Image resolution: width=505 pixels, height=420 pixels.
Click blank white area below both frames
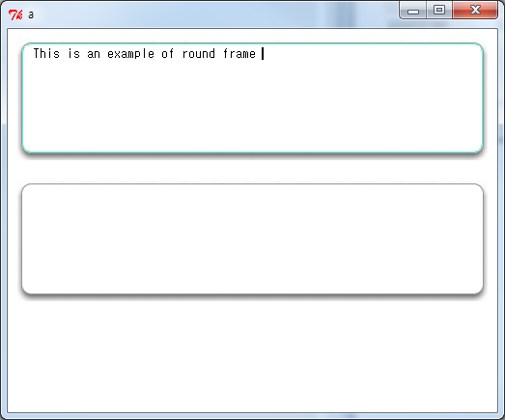(x=253, y=354)
